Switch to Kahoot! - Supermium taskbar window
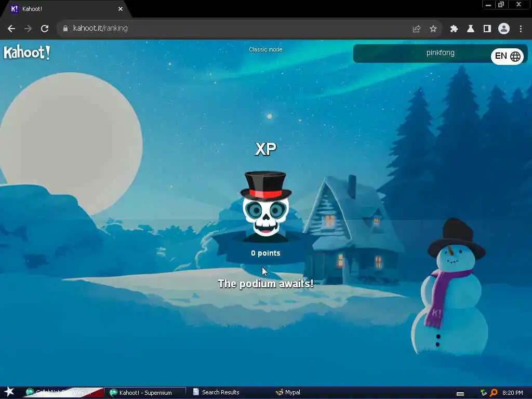The image size is (532, 399). click(145, 393)
